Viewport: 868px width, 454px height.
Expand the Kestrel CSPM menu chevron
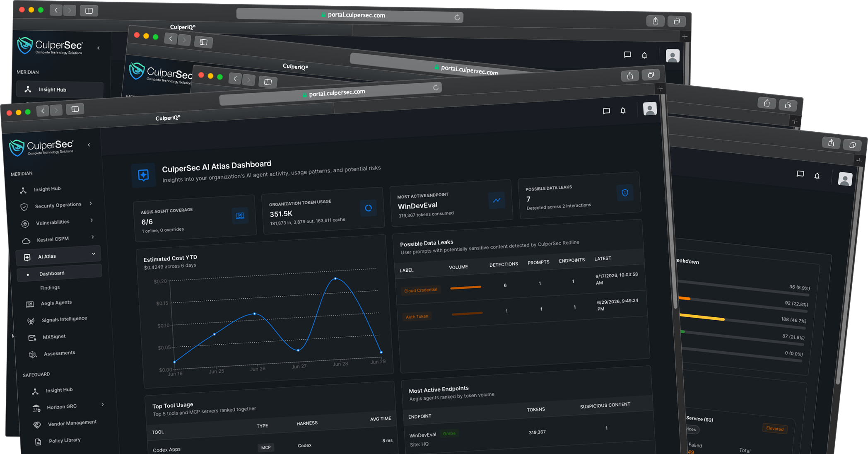pos(93,237)
